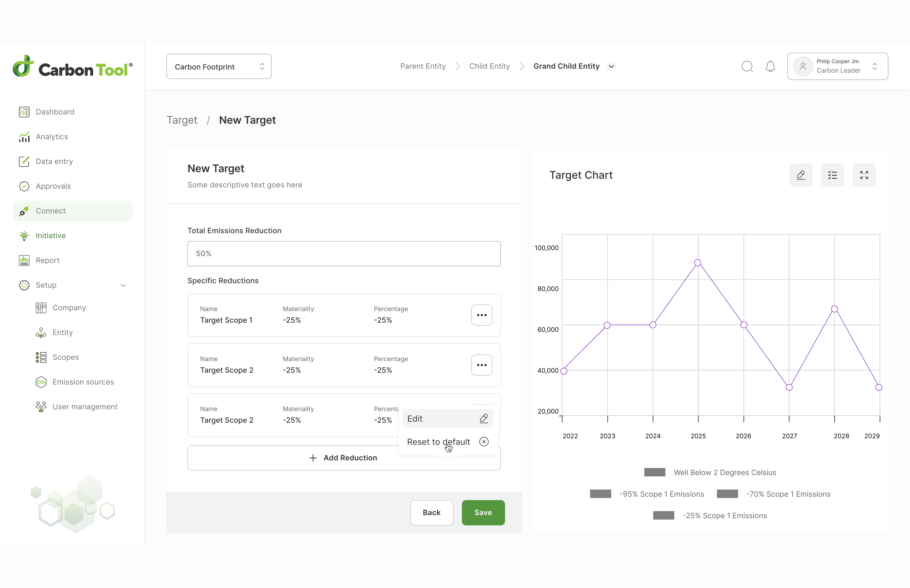Collapse the Setup section chevron
Screen dimensions: 910x588
pyautogui.click(x=123, y=285)
